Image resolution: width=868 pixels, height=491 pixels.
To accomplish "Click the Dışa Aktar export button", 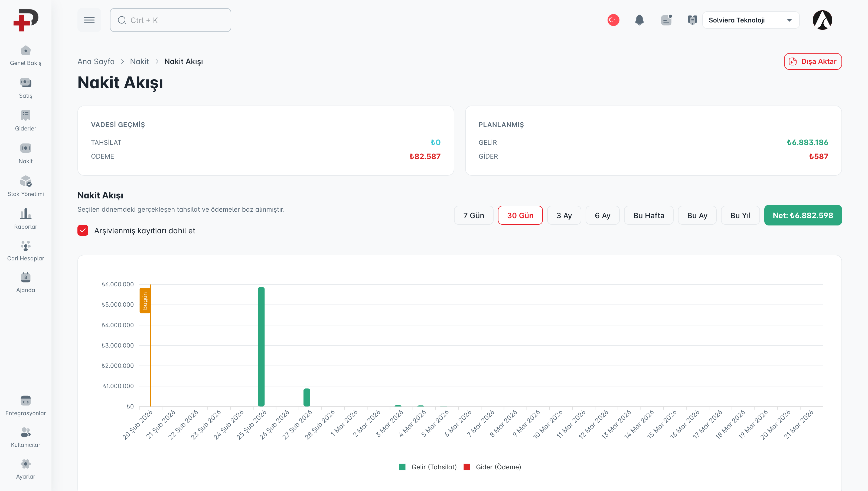I will (812, 61).
